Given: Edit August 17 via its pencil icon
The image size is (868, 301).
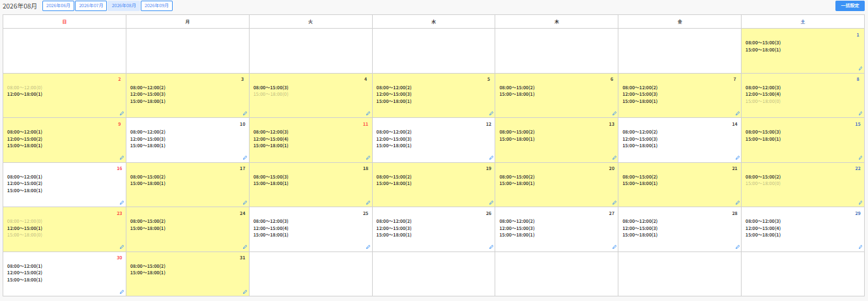Looking at the screenshot, I should tap(245, 202).
